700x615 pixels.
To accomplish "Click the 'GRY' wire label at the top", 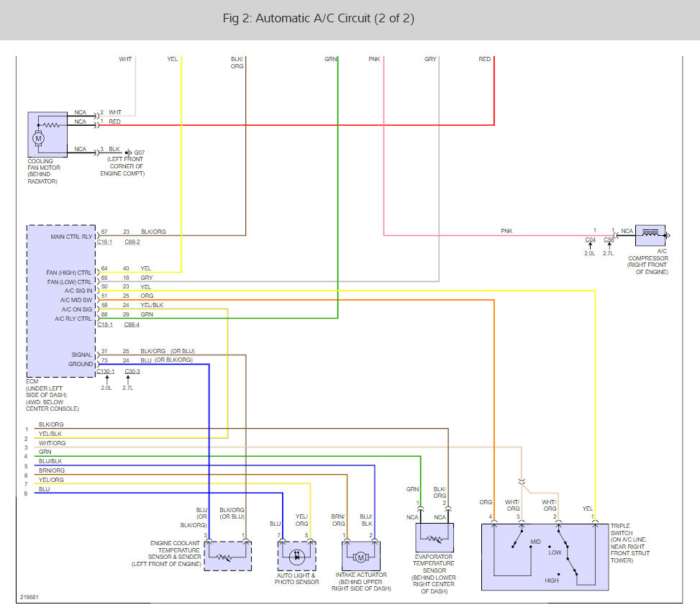I will coord(430,59).
